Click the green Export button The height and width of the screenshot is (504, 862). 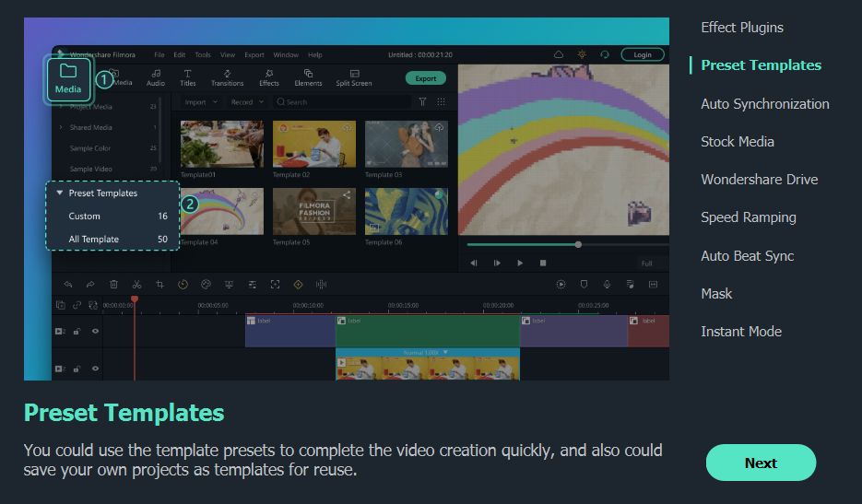426,78
